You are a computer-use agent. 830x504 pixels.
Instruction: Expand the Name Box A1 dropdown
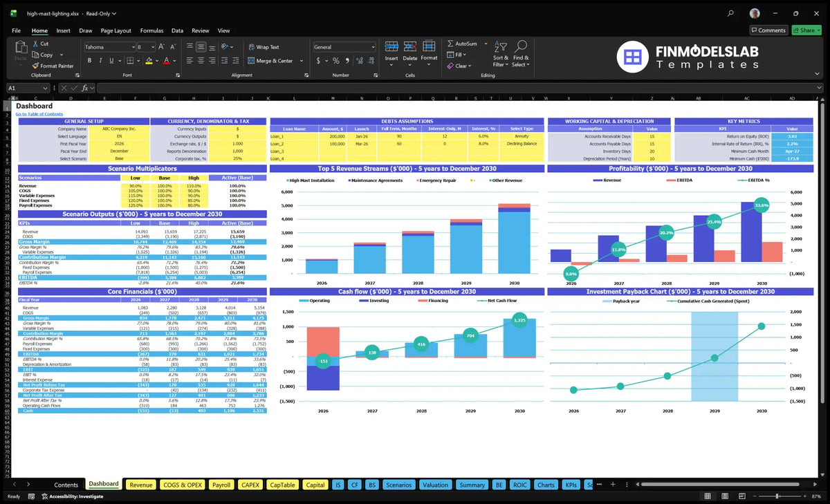pos(46,88)
